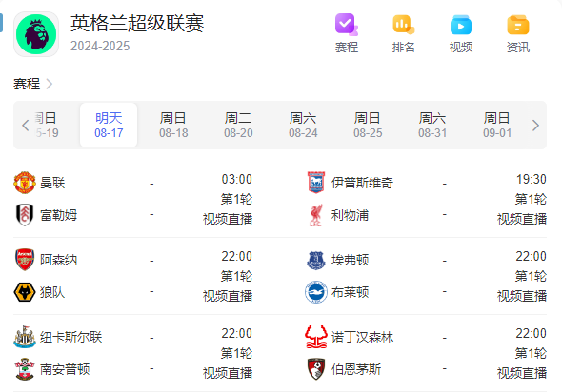Click team name 曼联
Screen dimensions: 562x392
(52, 183)
